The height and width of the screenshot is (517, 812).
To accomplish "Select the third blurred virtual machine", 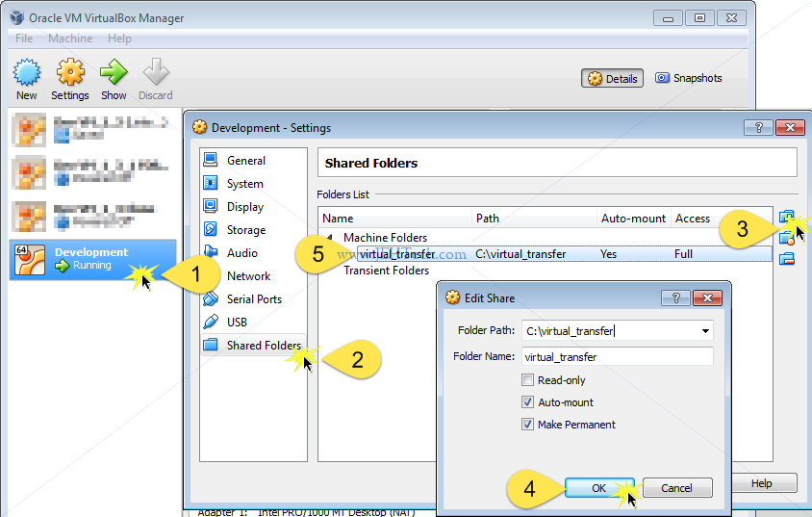I will 92,216.
